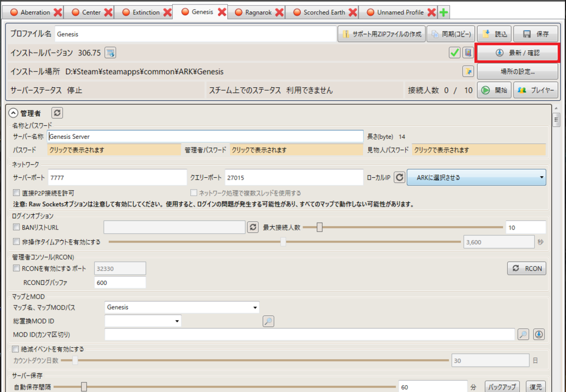Viewport: 566px width, 392px height.
Task: Click the 保存 save button
Action: point(535,34)
